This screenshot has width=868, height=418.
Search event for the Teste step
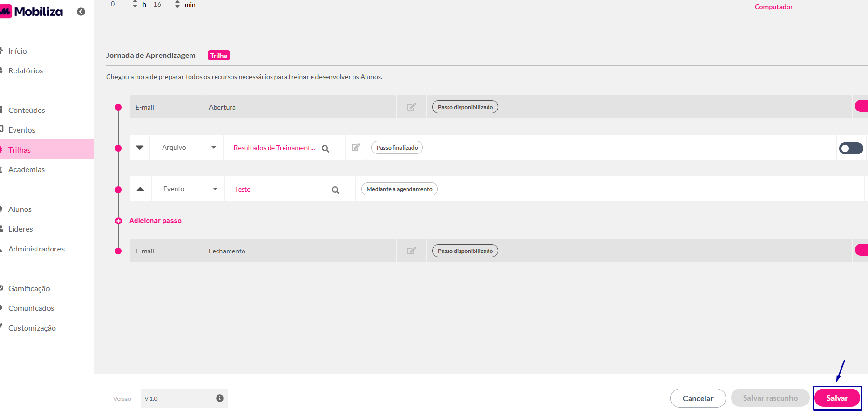tap(336, 190)
